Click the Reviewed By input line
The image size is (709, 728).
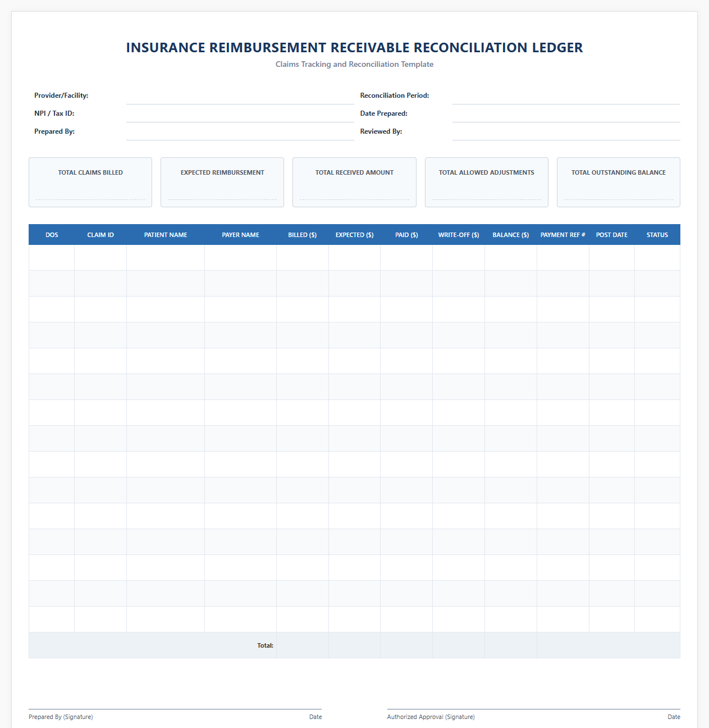point(566,132)
